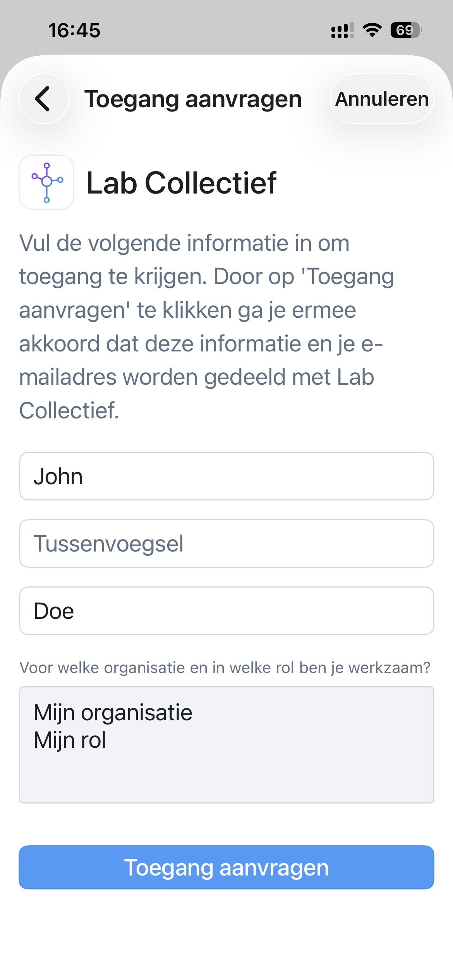The height and width of the screenshot is (980, 453).
Task: Place cursor on the 'Mijn organisatie' line
Action: click(x=113, y=713)
